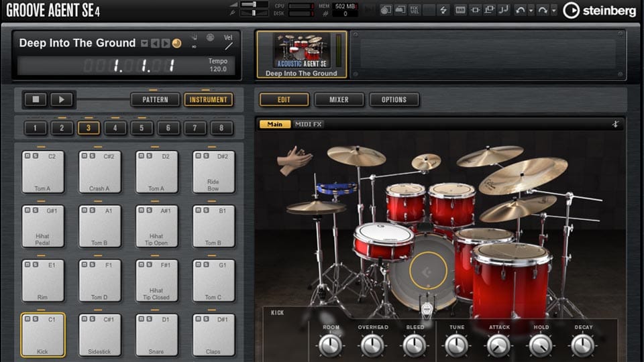Click the Room knob for the kick
The height and width of the screenshot is (362, 644).
(x=331, y=345)
